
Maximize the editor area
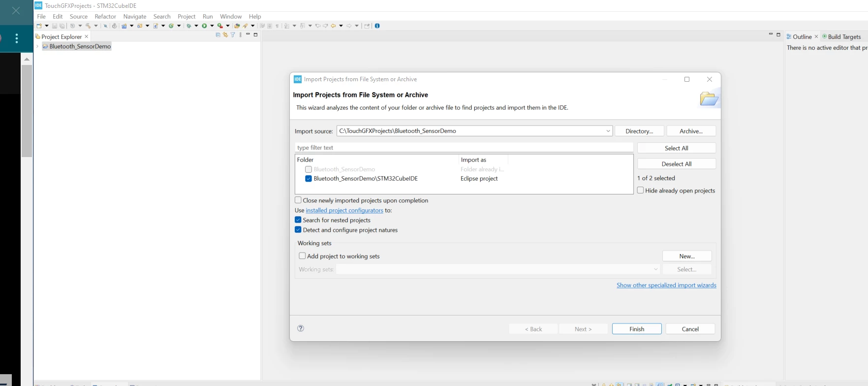click(778, 34)
